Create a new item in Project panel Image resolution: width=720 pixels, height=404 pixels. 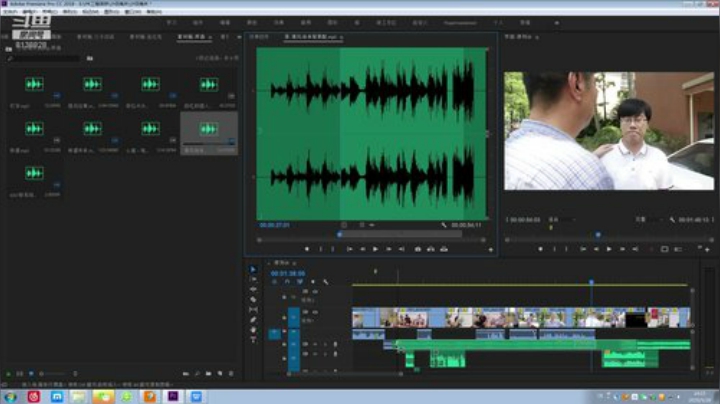tap(220, 374)
